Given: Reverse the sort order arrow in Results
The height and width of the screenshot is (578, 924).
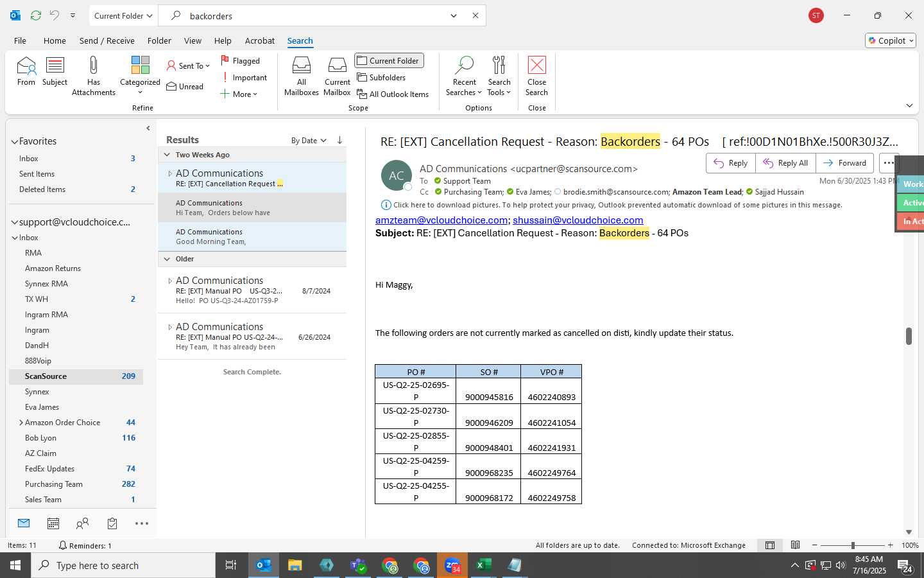Looking at the screenshot, I should coord(339,140).
